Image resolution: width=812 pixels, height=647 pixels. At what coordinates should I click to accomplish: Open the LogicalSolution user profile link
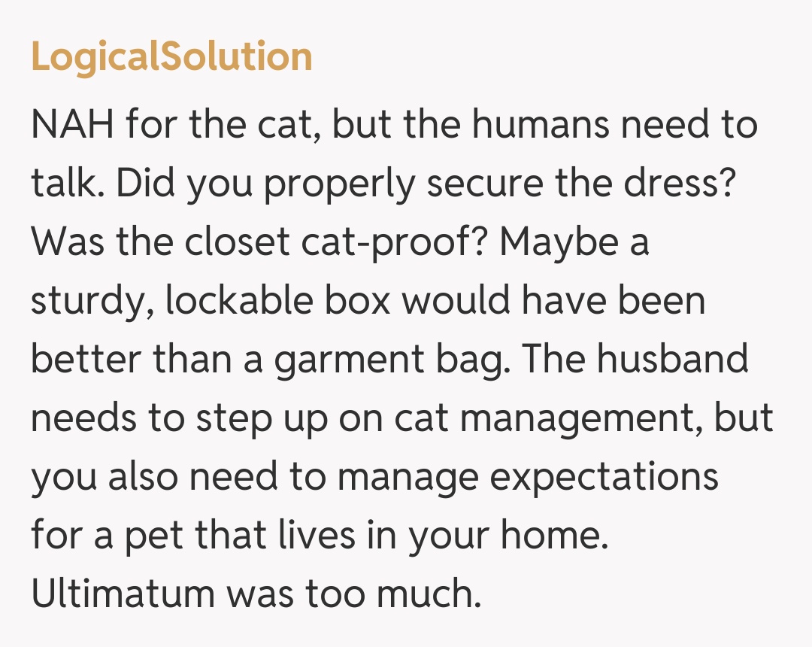click(171, 56)
